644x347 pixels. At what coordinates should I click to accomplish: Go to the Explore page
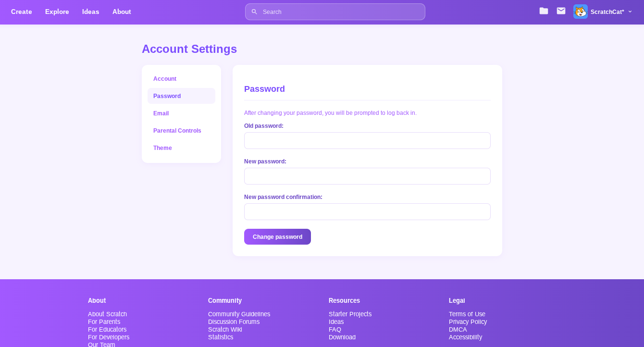(x=57, y=12)
